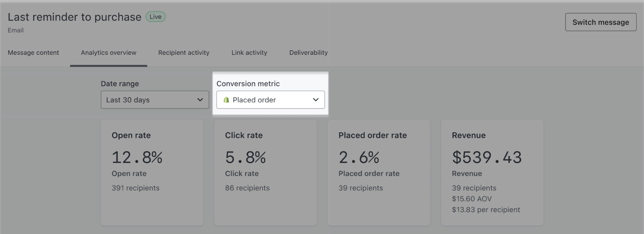Click 86 recipients under Click rate
The height and width of the screenshot is (234, 644).
pyautogui.click(x=247, y=188)
